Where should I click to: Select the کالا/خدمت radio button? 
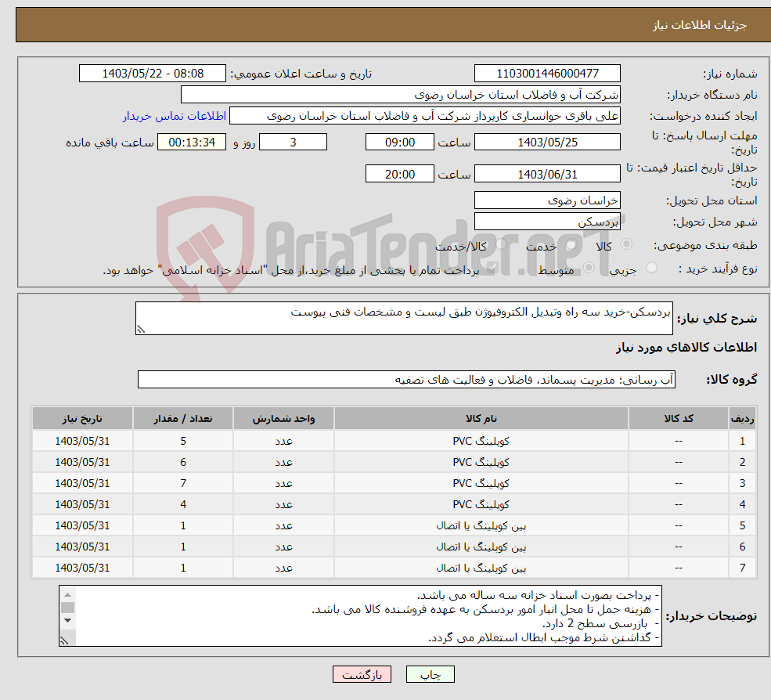tap(501, 244)
